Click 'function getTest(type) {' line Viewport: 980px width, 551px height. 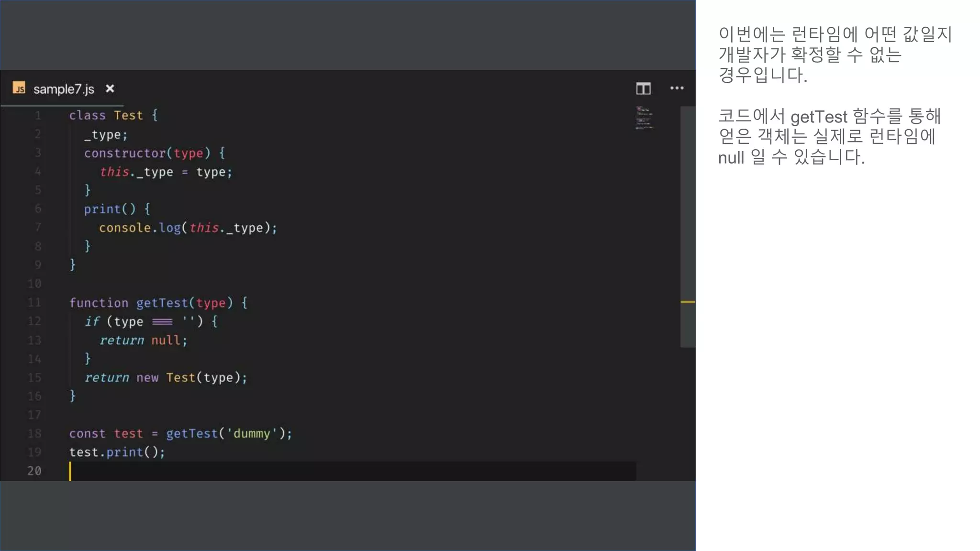[158, 303]
